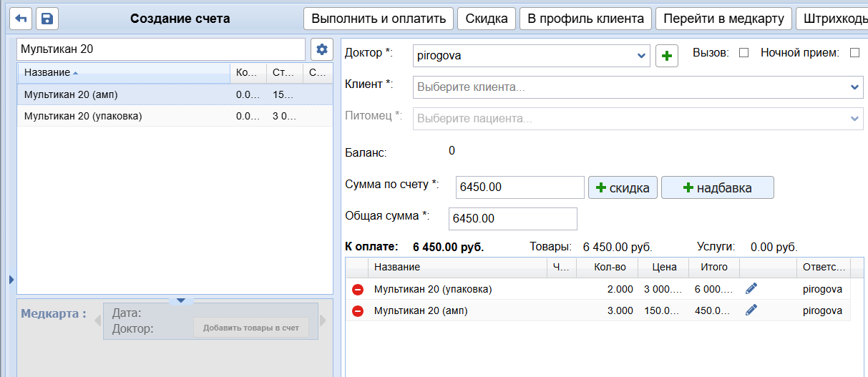Image resolution: width=868 pixels, height=377 pixels.
Task: Enable the Вызов checkbox
Action: tap(743, 53)
